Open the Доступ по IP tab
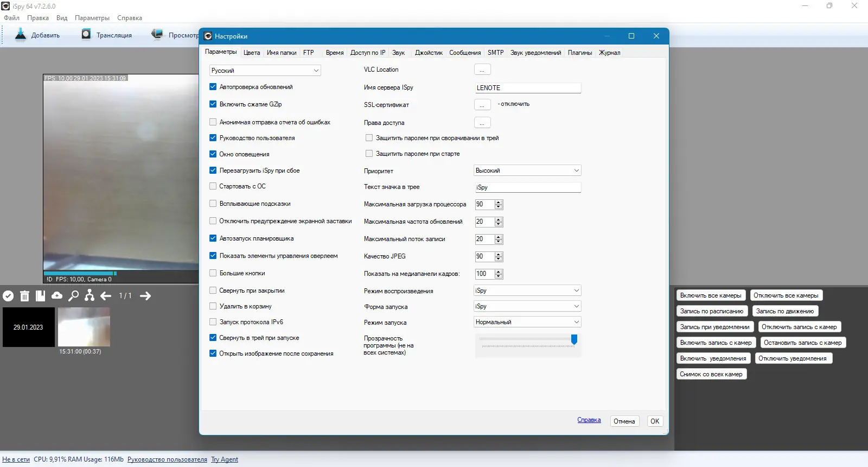Screen dimensions: 868x467 pyautogui.click(x=368, y=53)
